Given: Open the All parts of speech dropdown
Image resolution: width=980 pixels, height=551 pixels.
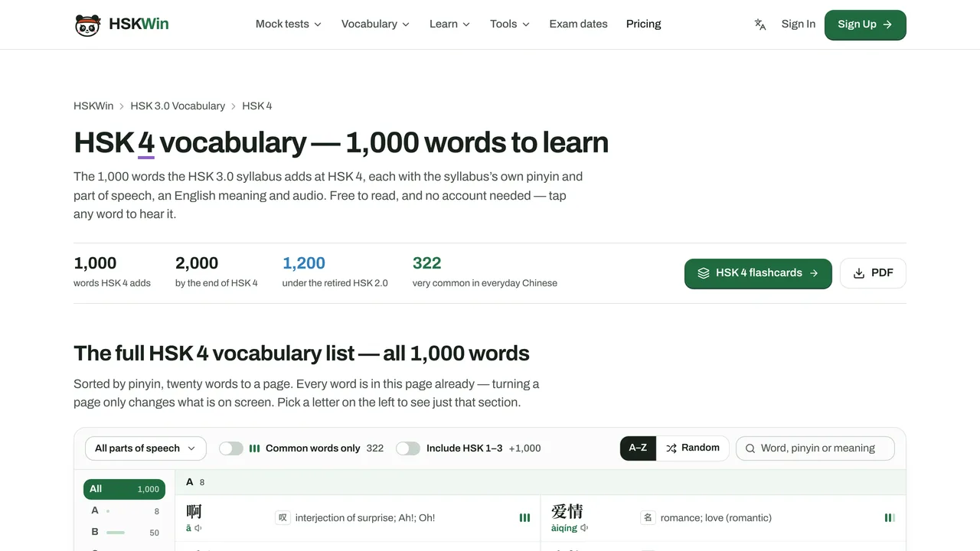Looking at the screenshot, I should (145, 448).
